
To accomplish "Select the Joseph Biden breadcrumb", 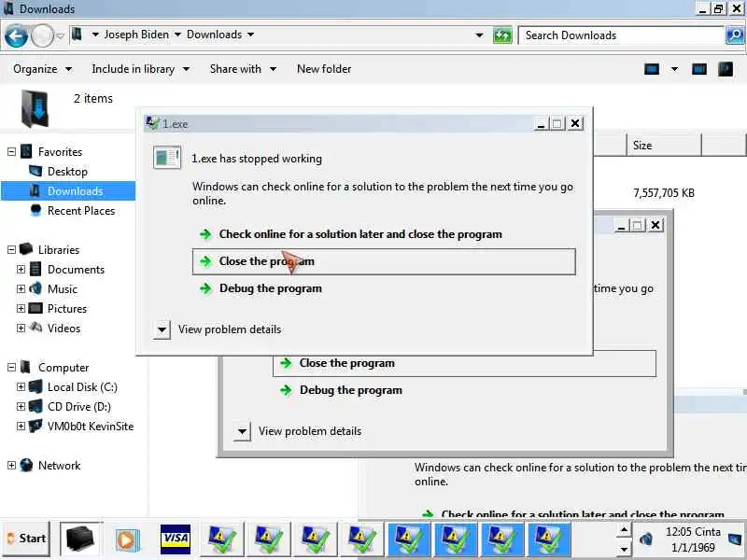I will 136,35.
